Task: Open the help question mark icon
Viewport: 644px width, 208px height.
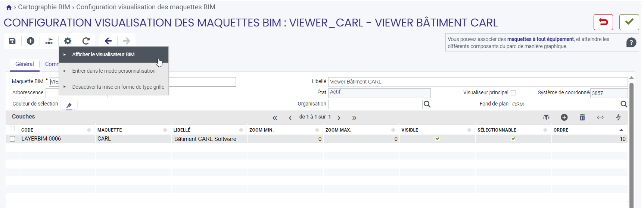Action: point(631,42)
